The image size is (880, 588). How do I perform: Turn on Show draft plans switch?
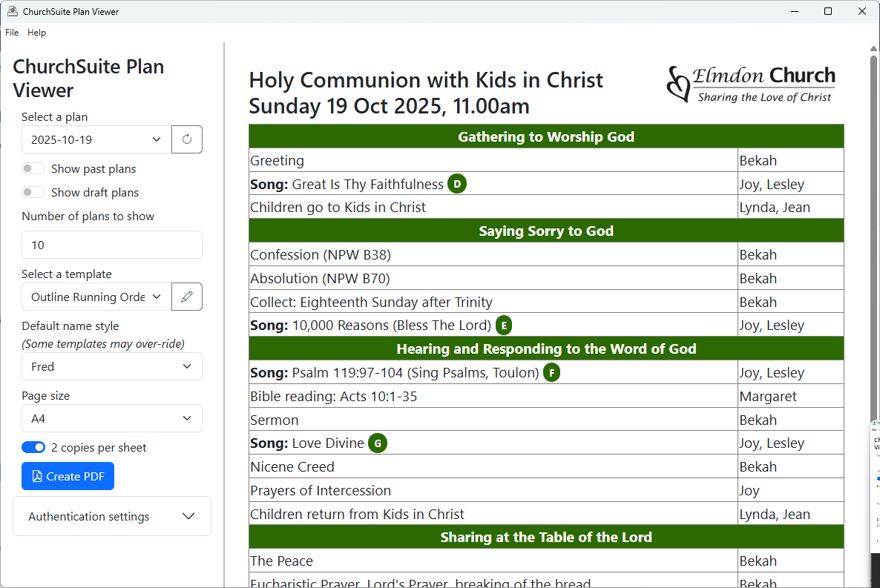click(33, 193)
